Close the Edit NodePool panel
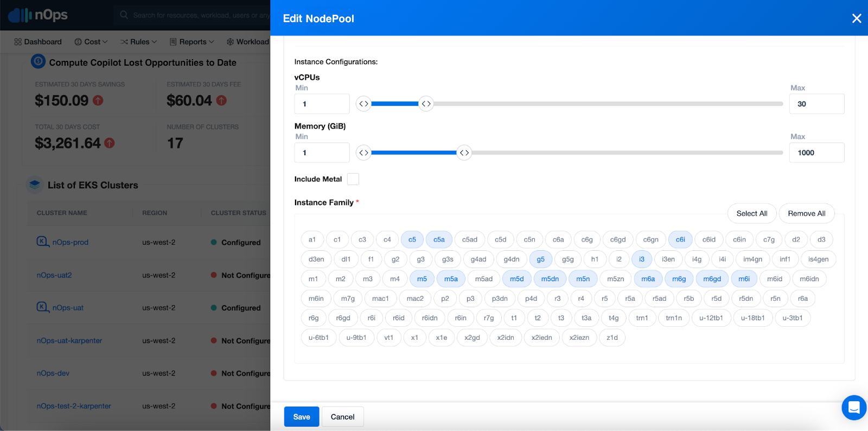Screen dimensions: 868x431 857,18
